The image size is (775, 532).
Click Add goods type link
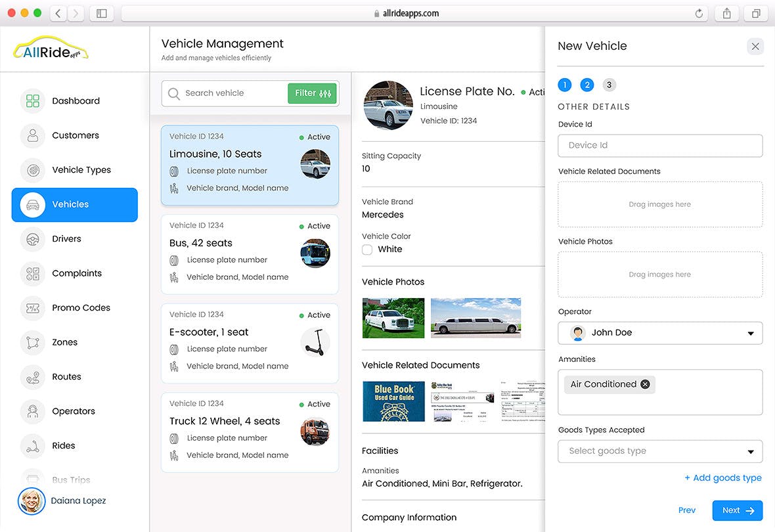[x=722, y=478]
